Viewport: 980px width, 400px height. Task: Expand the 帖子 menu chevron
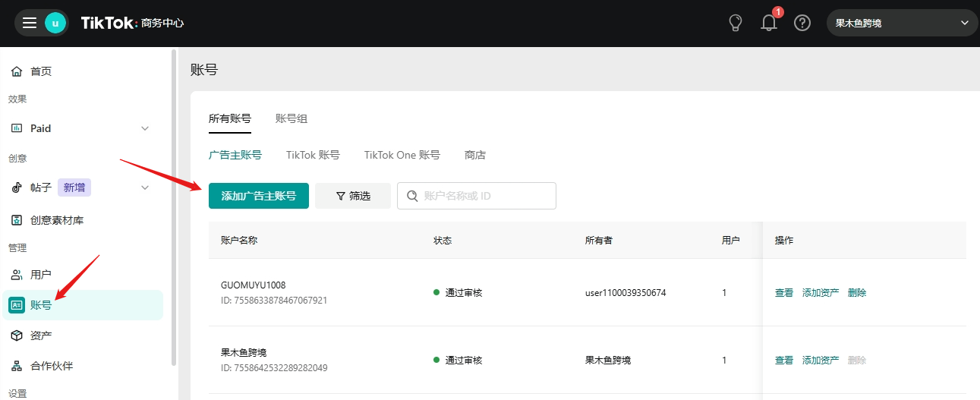point(145,187)
